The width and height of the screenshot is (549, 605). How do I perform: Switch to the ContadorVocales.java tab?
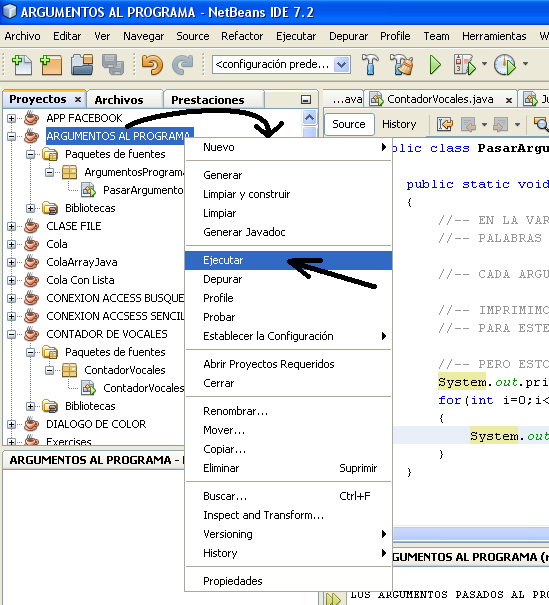click(440, 100)
